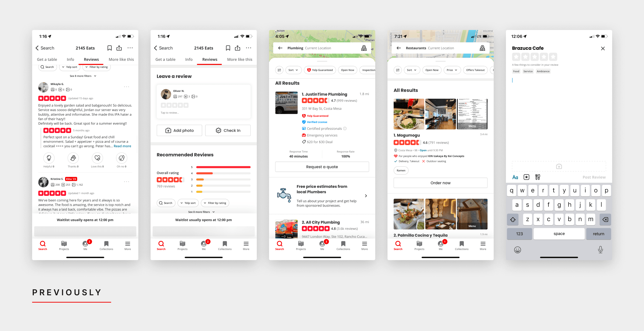Tap the Collections icon in bottom navigation
This screenshot has height=331, width=644.
point(106,245)
